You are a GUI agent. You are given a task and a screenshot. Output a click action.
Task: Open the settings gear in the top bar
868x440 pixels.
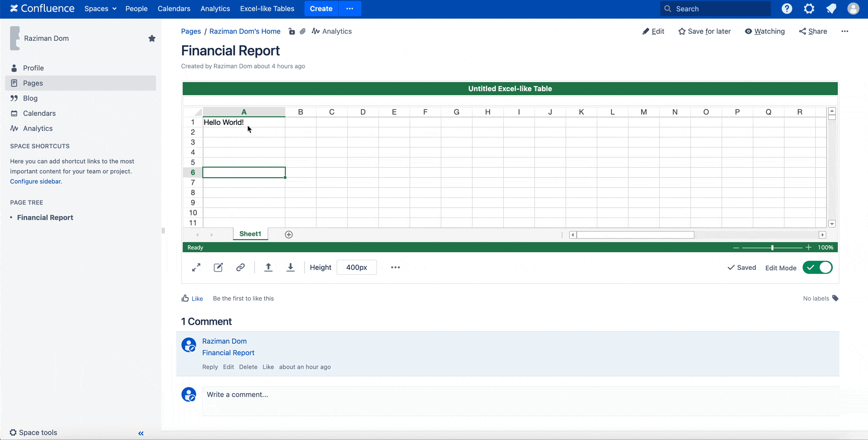click(809, 9)
